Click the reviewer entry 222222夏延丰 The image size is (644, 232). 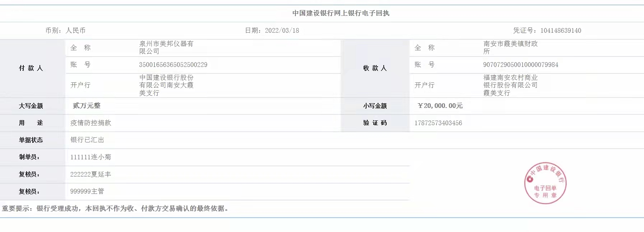point(90,174)
